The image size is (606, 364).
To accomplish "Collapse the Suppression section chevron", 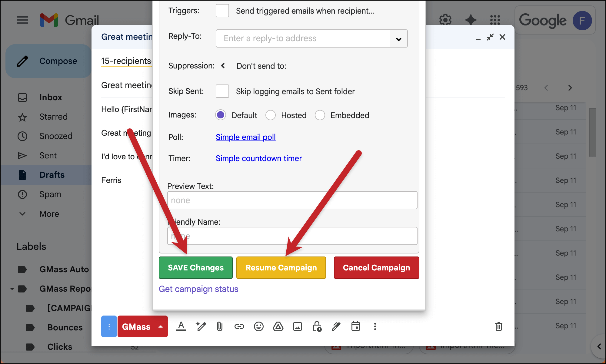I will pyautogui.click(x=223, y=66).
